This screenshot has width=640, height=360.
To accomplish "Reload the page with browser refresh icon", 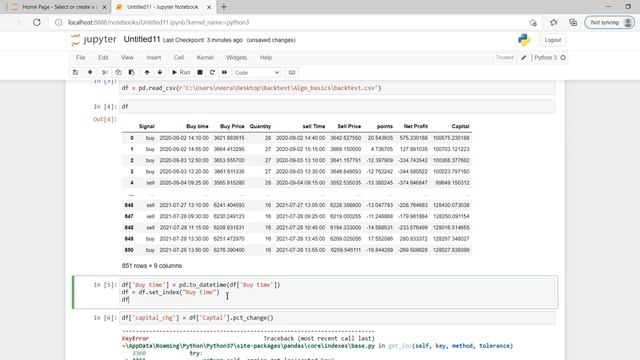I will (37, 22).
